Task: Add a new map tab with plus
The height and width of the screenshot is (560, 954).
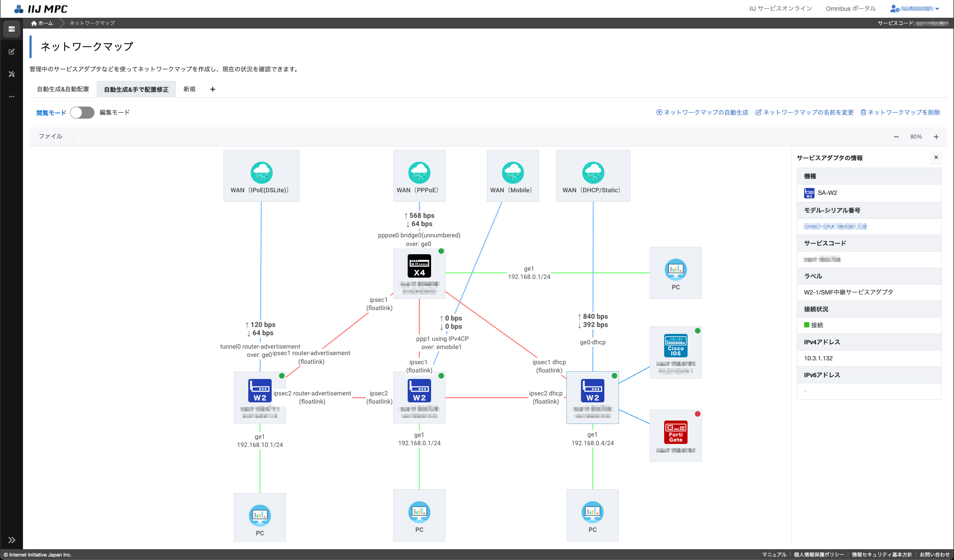Action: click(213, 89)
